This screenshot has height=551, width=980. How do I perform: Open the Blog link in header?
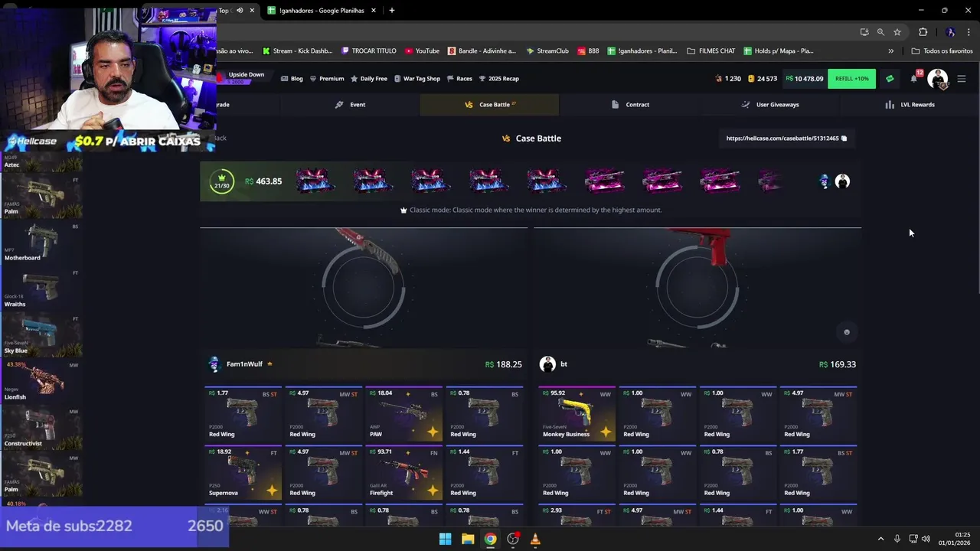(292, 79)
